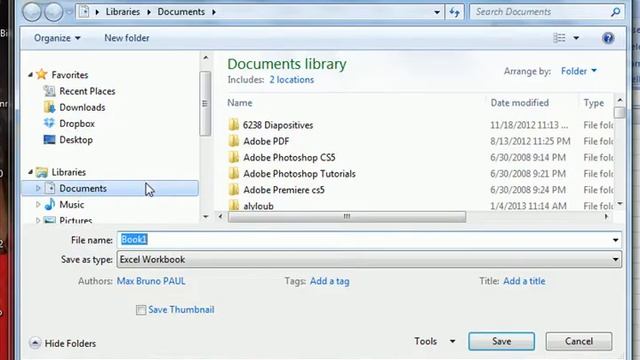
Task: Click the Desktop icon in Favorites
Action: [49, 140]
